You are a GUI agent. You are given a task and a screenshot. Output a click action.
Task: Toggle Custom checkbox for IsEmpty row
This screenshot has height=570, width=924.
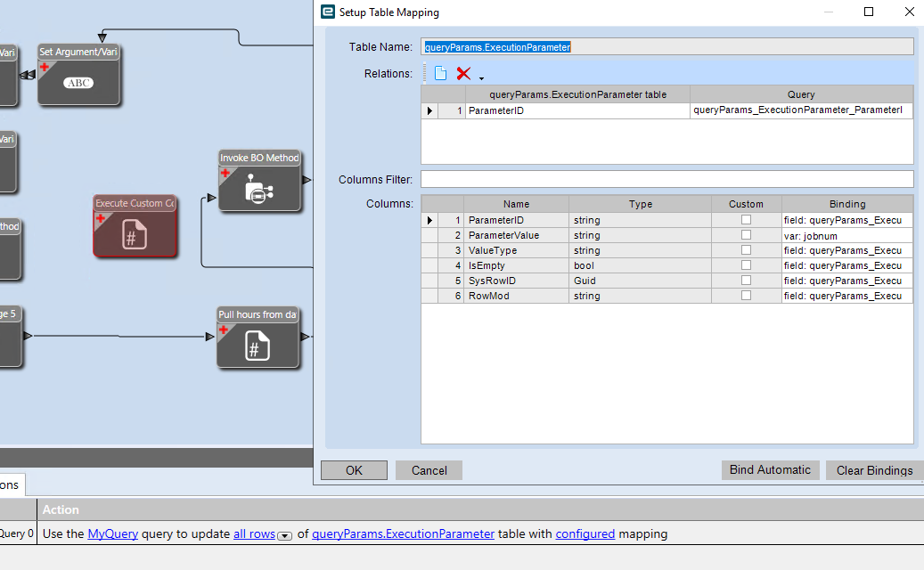(746, 265)
